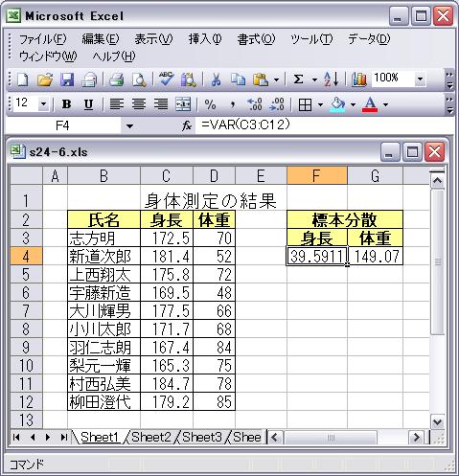Expand the 100% zoom dropdown

pyautogui.click(x=421, y=79)
